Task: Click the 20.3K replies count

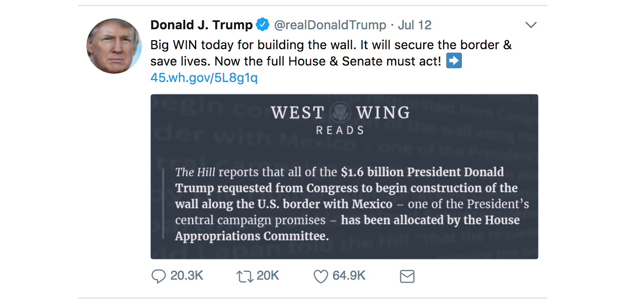Action: 187,276
